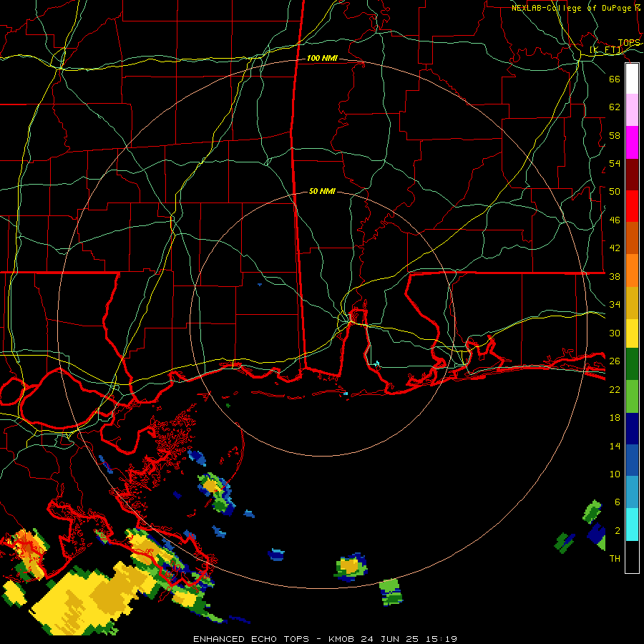Pick the cyan legend swatch
Screen dimensions: 644x644
(x=632, y=525)
